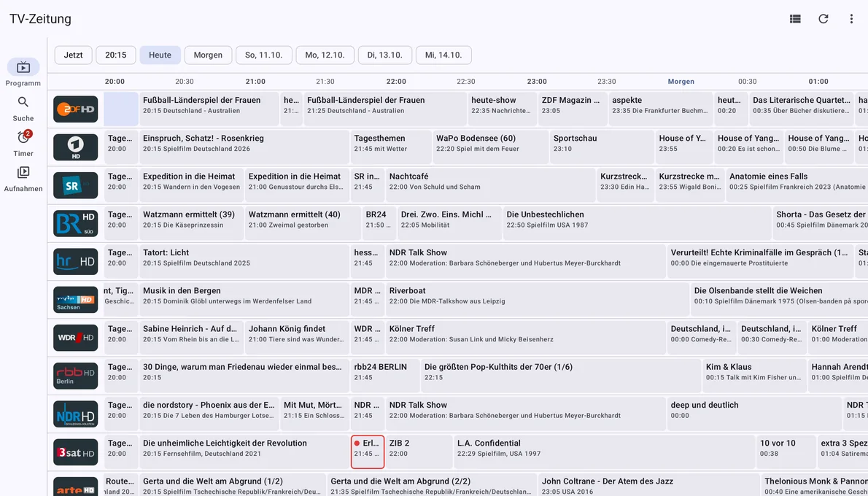Open Riverboat on MDR

(538, 300)
